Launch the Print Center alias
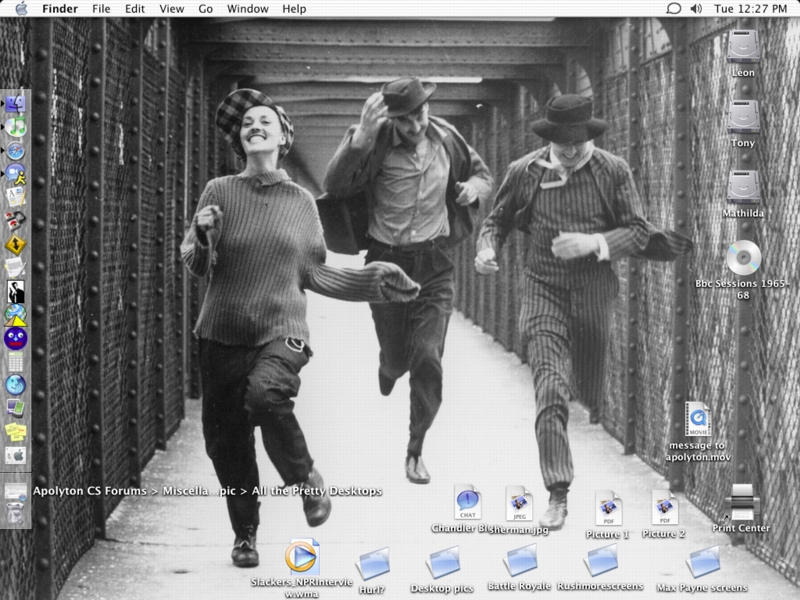This screenshot has height=600, width=800. click(x=741, y=500)
